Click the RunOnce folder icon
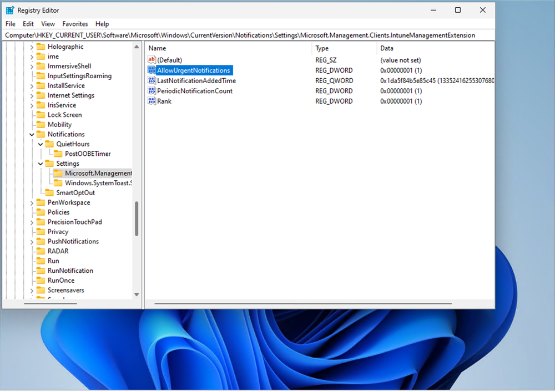The image size is (555, 392). pyautogui.click(x=41, y=281)
